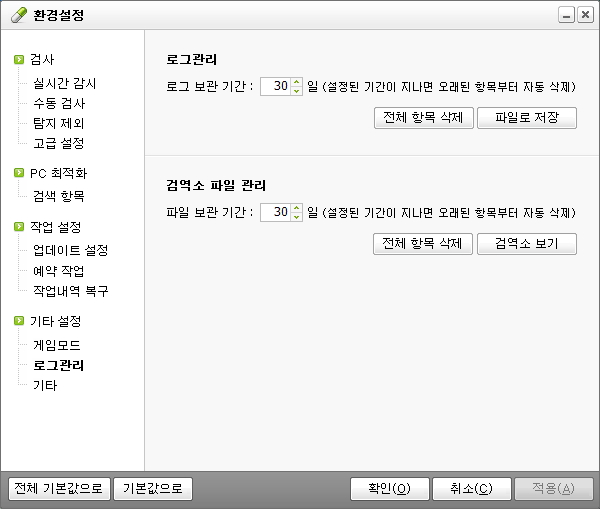Open 고급 설정 under 검사

pyautogui.click(x=59, y=143)
